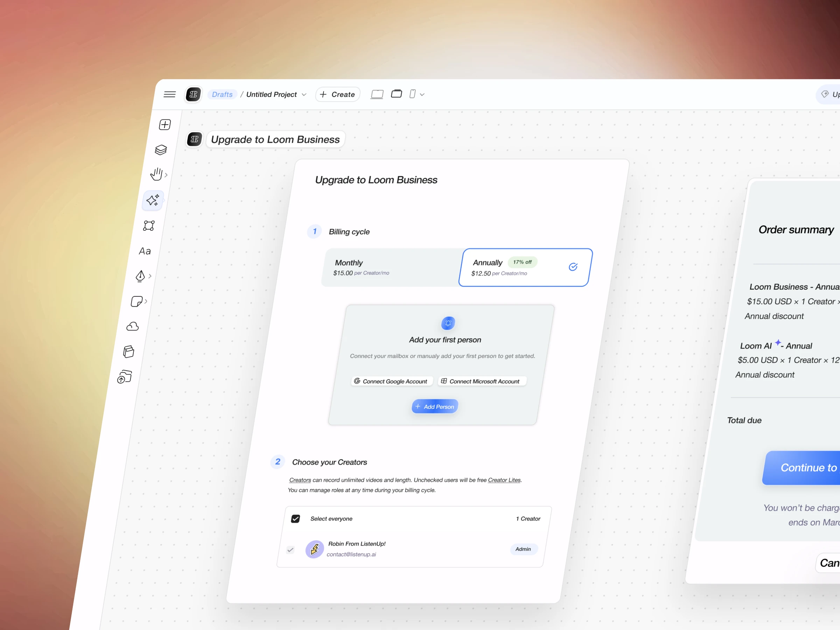Expand the hand tool options chevron
Viewport: 840px width, 630px height.
point(166,175)
